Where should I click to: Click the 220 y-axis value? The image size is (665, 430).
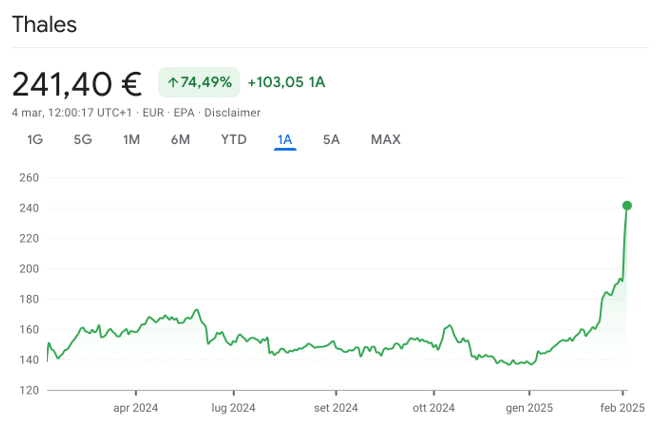(x=29, y=238)
